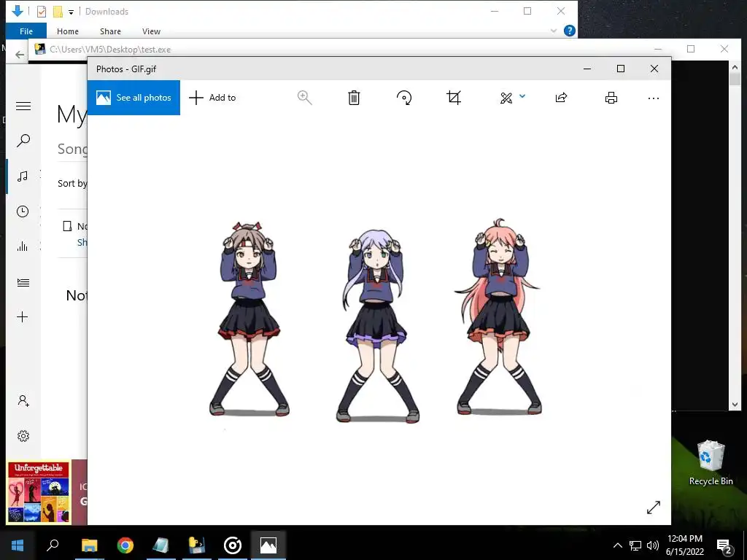Click the Groove search magnifier icon
Viewport: 747px width, 560px height.
(x=23, y=141)
